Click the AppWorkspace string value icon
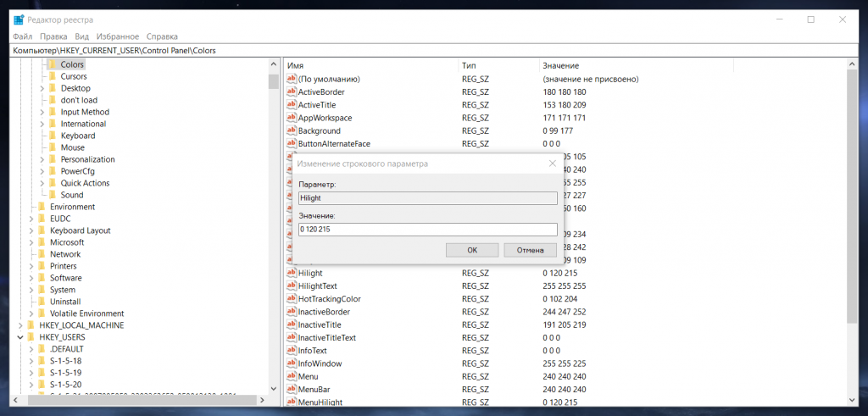Viewport: 868px width, 416px height. (x=292, y=118)
